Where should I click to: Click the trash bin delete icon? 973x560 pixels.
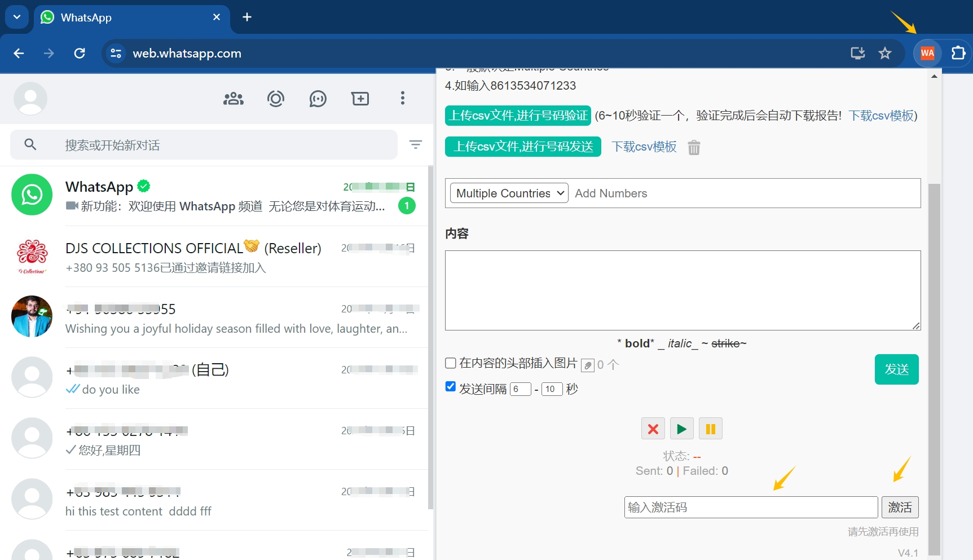tap(694, 147)
